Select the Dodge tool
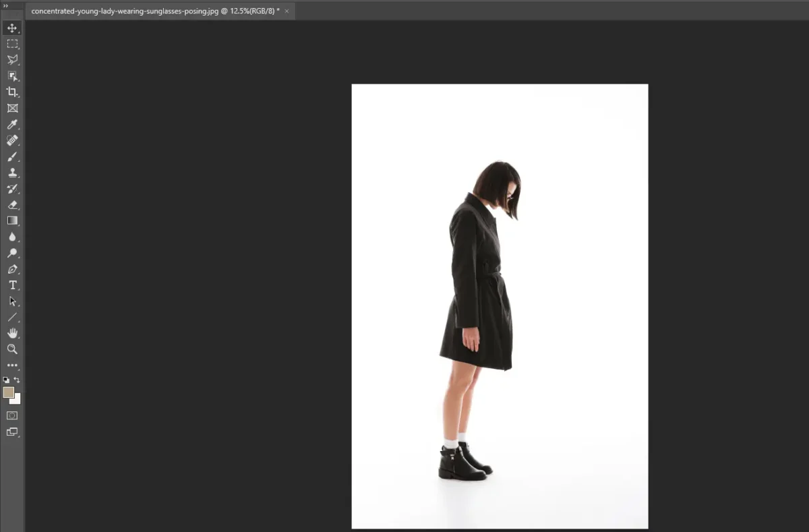809x532 pixels. pyautogui.click(x=12, y=253)
